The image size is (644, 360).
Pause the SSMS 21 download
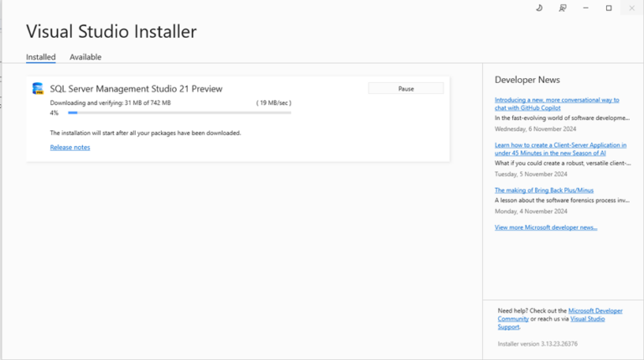[406, 88]
